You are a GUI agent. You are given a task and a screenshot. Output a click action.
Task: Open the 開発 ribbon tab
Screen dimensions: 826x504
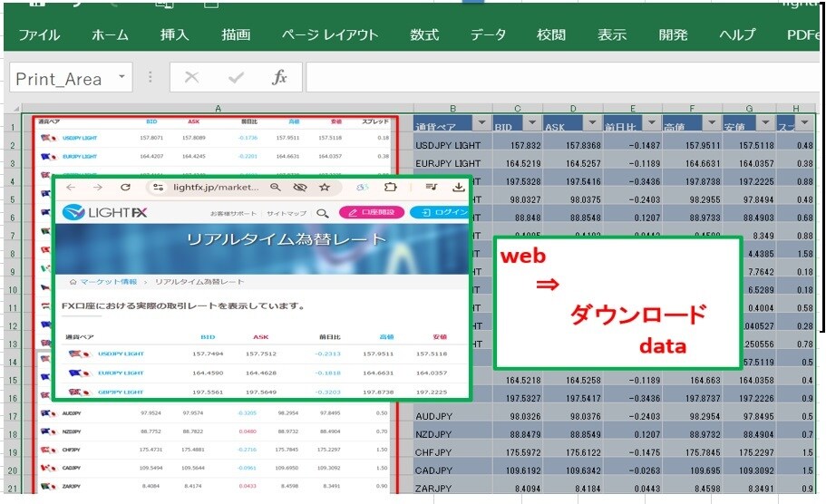(674, 35)
